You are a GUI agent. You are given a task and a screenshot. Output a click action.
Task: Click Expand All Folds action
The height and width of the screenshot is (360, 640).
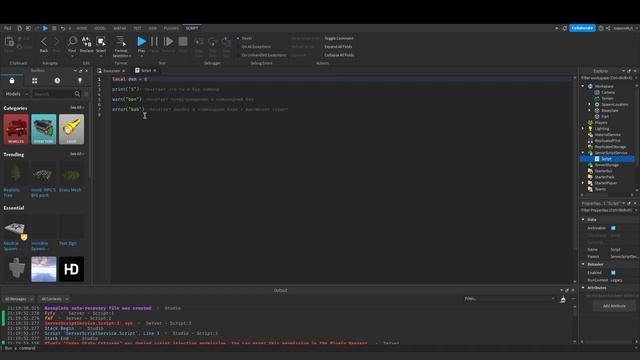coord(338,47)
